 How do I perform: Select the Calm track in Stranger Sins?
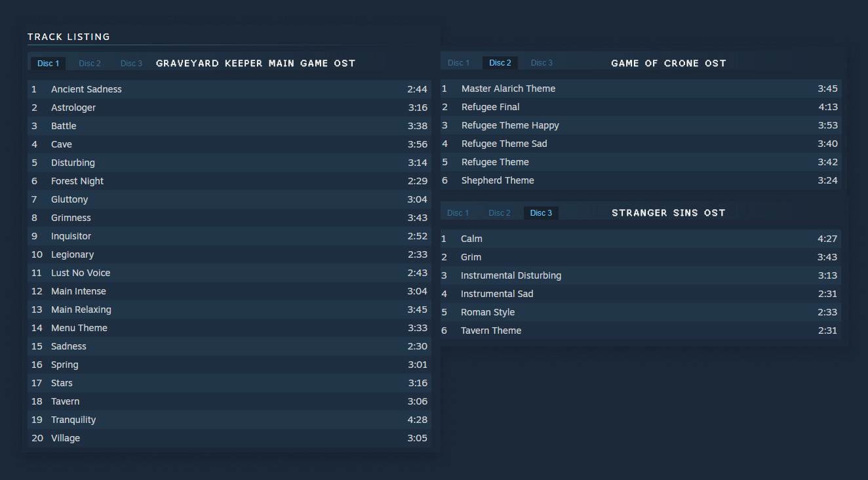point(471,239)
